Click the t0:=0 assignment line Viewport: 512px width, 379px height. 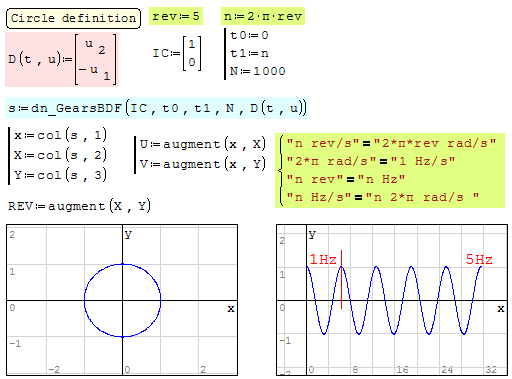(249, 35)
